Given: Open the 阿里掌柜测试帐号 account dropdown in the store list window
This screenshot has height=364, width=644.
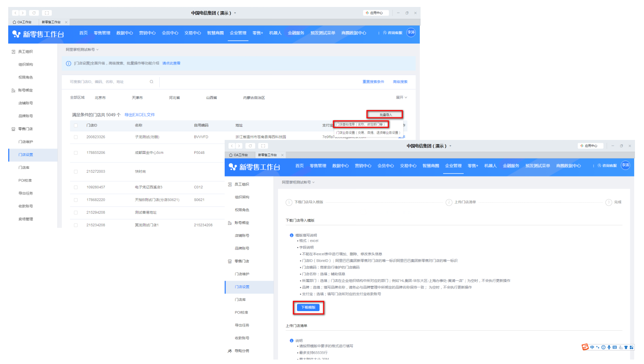Looking at the screenshot, I should pyautogui.click(x=82, y=50).
